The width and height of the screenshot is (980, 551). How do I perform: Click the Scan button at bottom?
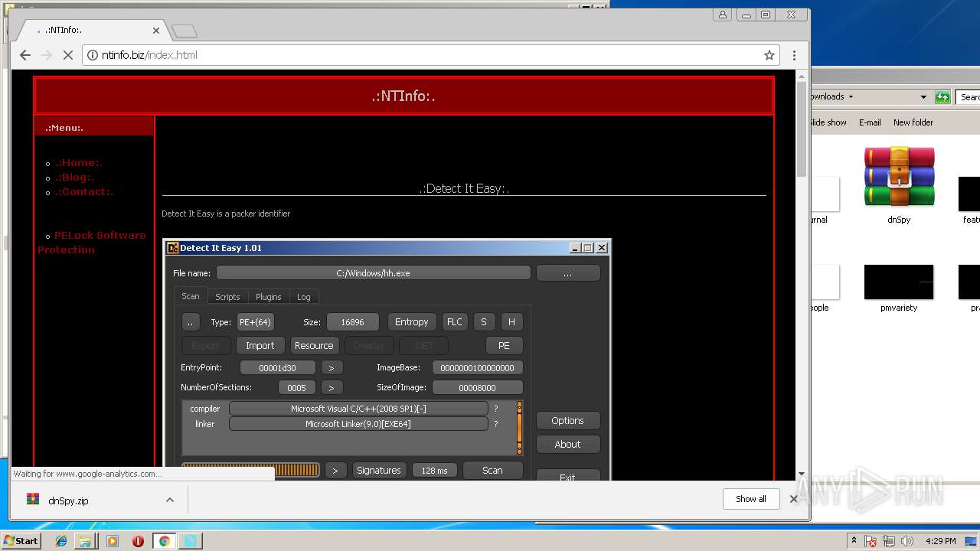[492, 471]
